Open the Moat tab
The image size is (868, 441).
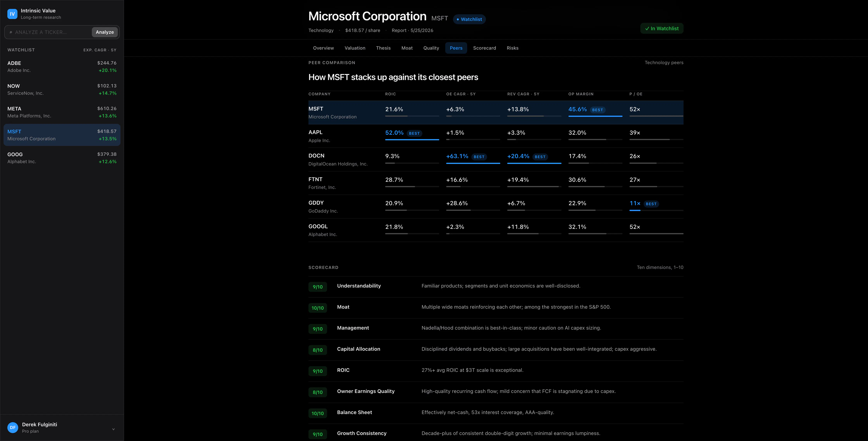407,48
